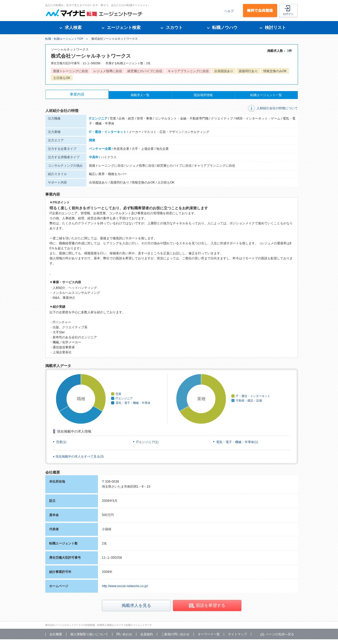The image size is (338, 644).
Task: Click the company name 株式会社ソーシャルネットワークス heading
Action: [91, 56]
